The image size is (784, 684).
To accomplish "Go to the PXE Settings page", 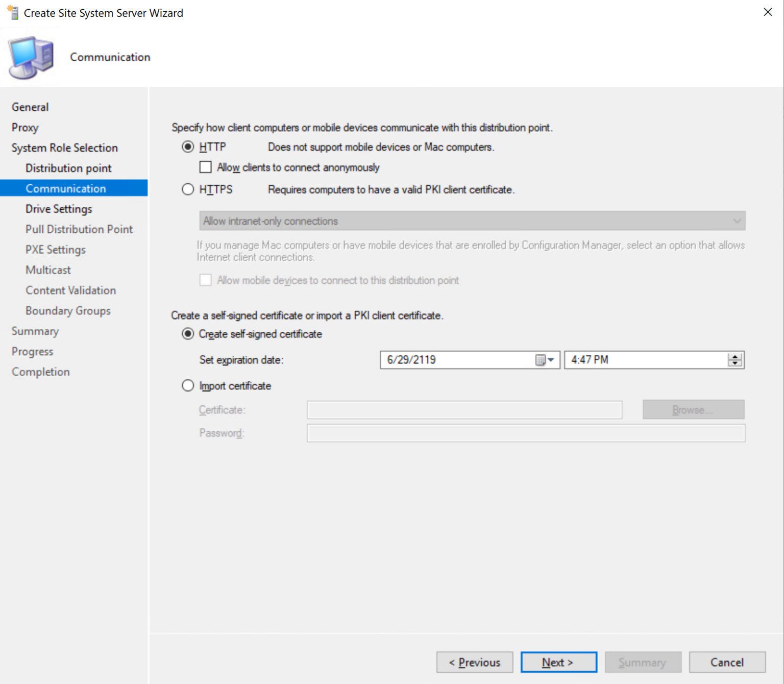I will pyautogui.click(x=56, y=249).
